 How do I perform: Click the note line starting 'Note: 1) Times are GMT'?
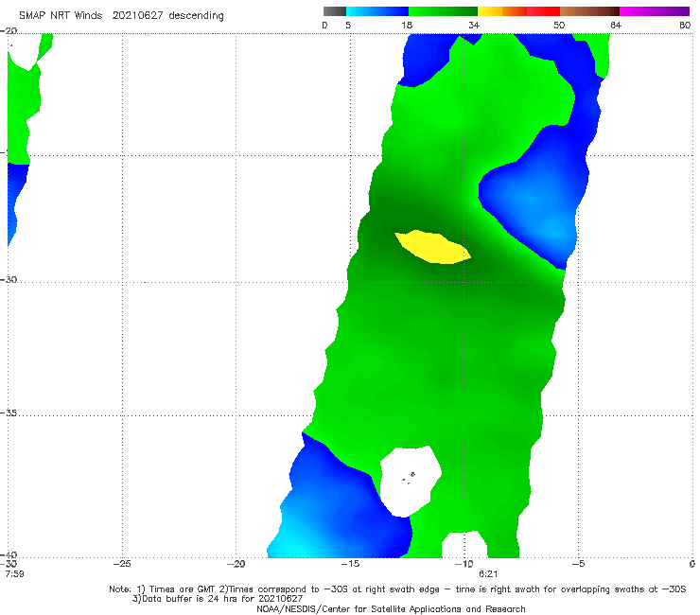[397, 589]
